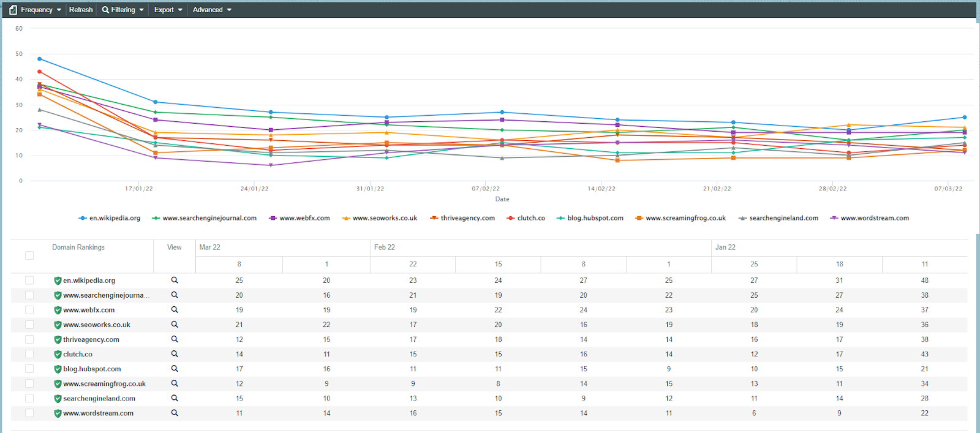Click green shield icon beside www.webfx.com
Viewport: 980px width, 433px height.
(58, 310)
